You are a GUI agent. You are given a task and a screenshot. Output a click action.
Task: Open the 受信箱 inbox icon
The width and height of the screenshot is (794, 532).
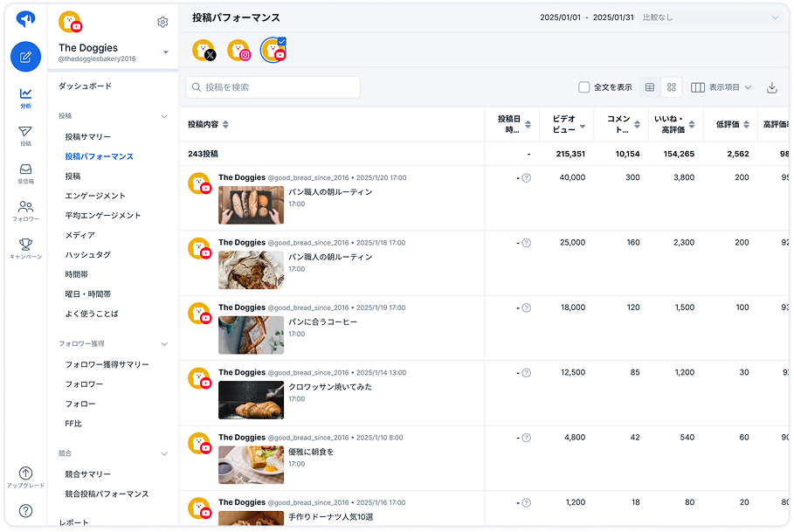25,169
